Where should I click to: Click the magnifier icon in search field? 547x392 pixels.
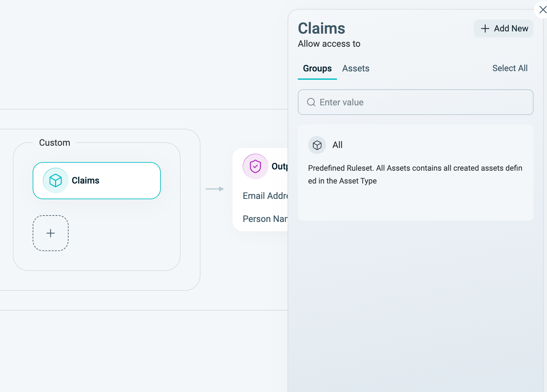(311, 102)
